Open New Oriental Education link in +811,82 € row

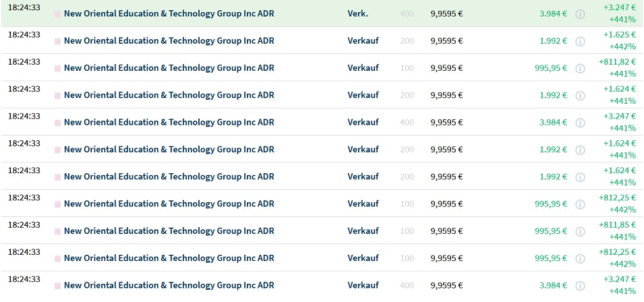pyautogui.click(x=169, y=67)
